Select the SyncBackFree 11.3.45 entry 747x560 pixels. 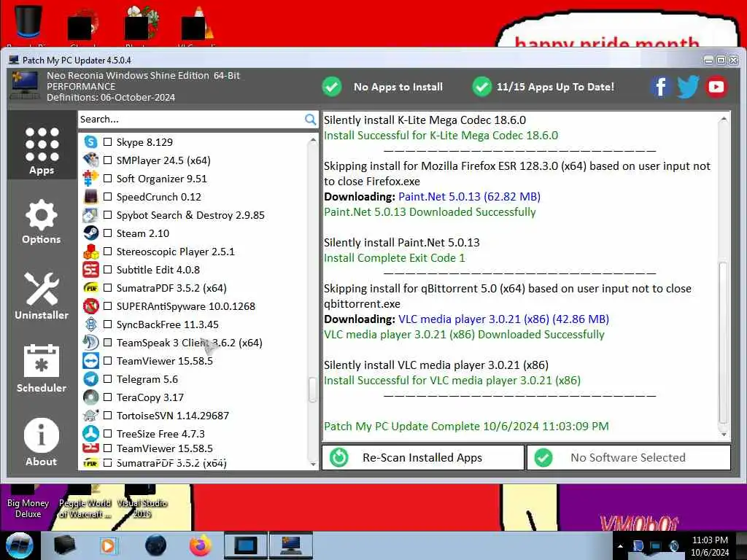click(x=168, y=324)
